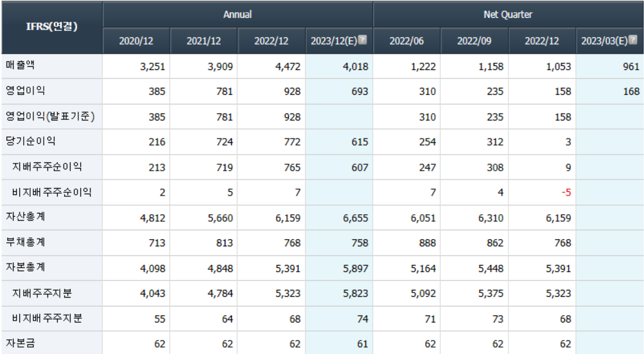Select the 자본금 row label
The image size is (644, 354).
coord(20,343)
